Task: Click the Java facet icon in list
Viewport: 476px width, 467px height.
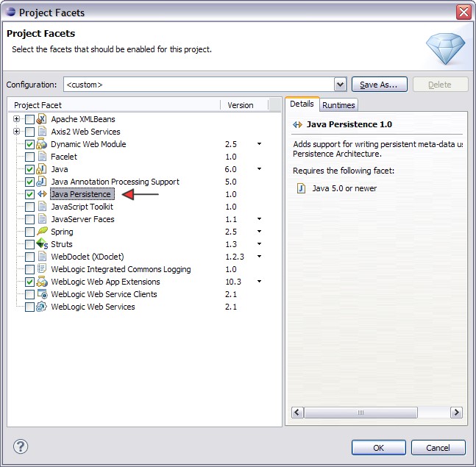Action: (42, 169)
